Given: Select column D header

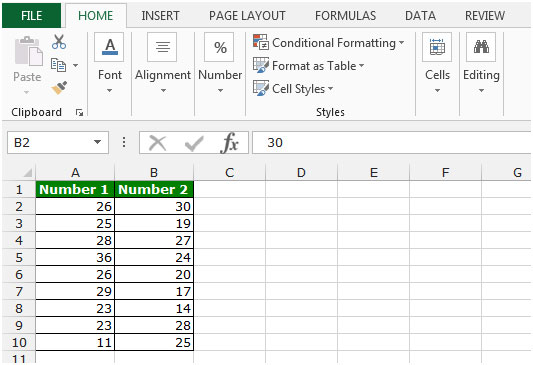Looking at the screenshot, I should [x=301, y=173].
